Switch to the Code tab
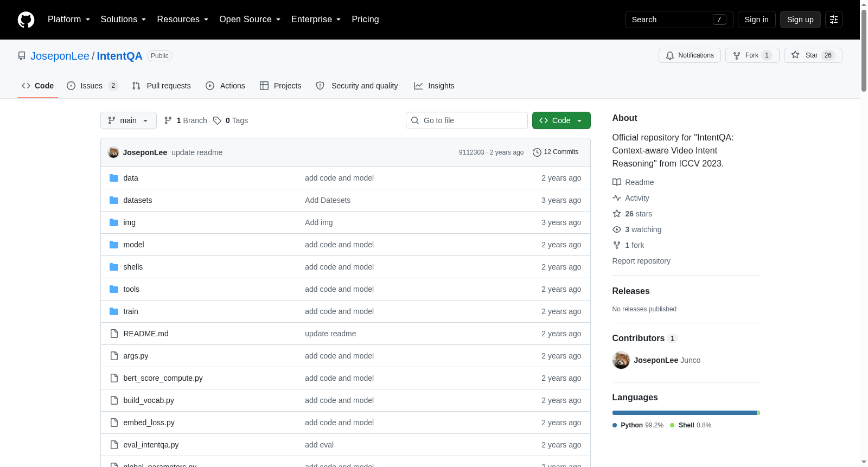Viewport: 868px width, 467px height. coord(38,86)
